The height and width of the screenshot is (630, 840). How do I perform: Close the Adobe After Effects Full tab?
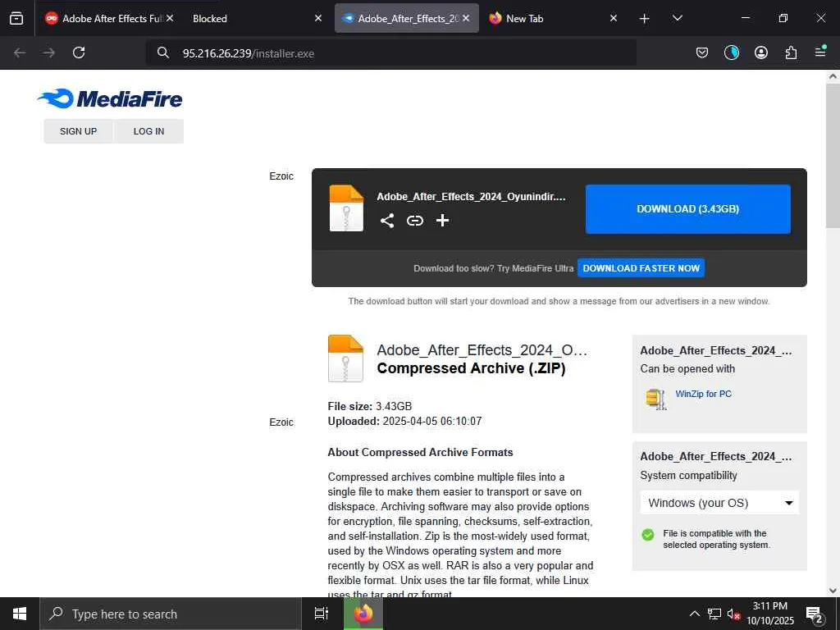(x=170, y=18)
